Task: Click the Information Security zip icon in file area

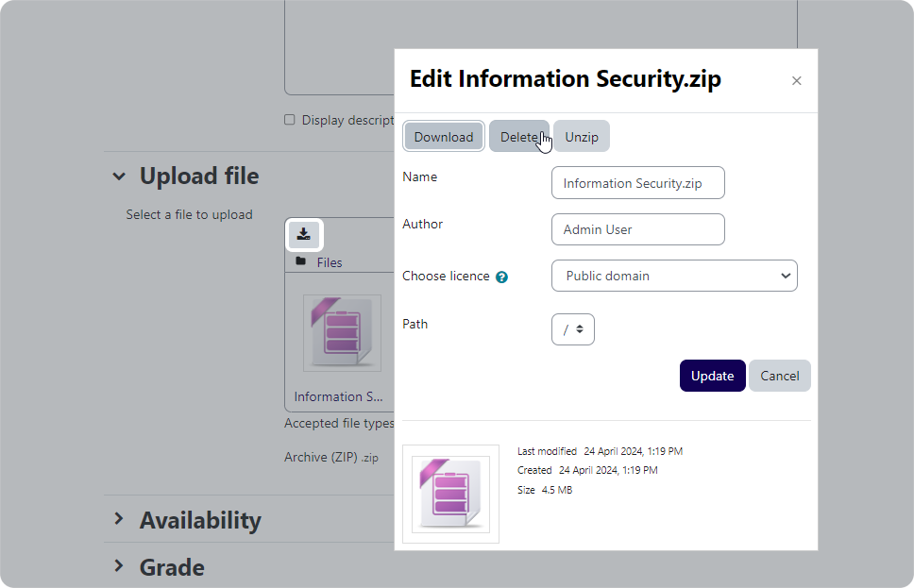Action: click(342, 333)
